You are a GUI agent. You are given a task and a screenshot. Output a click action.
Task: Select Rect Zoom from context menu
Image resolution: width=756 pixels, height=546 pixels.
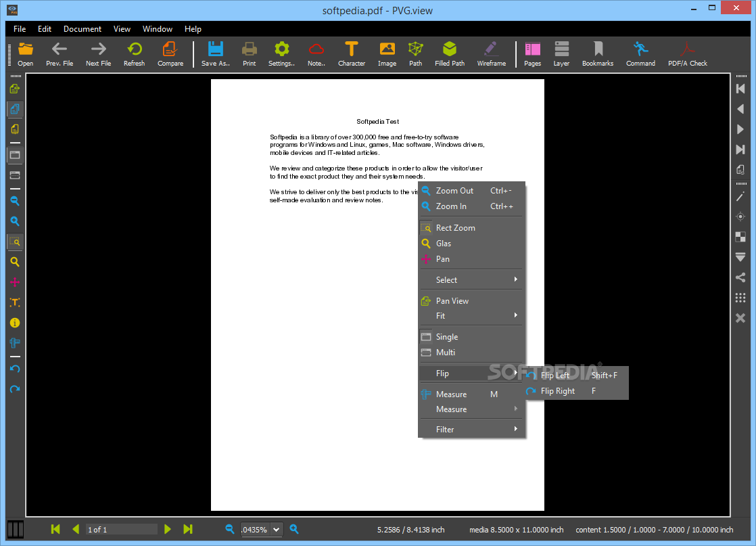point(471,227)
